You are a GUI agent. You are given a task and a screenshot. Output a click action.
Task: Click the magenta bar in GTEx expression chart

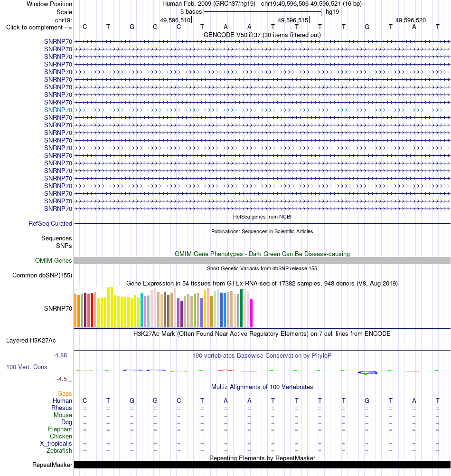252,313
